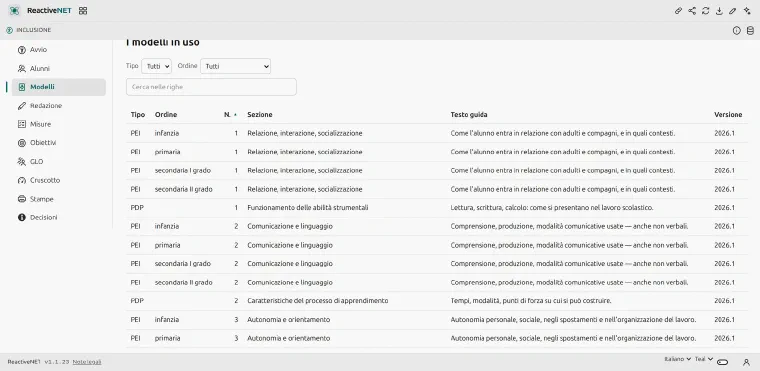The width and height of the screenshot is (760, 371).
Task: Open the apps grid icon beside ReactiveNET
Action: (x=83, y=11)
